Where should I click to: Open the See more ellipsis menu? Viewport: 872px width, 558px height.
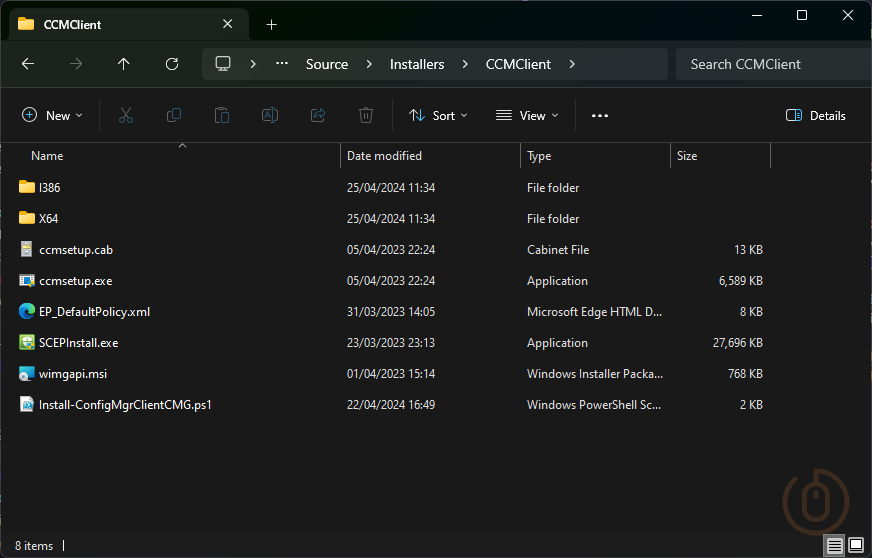tap(600, 115)
